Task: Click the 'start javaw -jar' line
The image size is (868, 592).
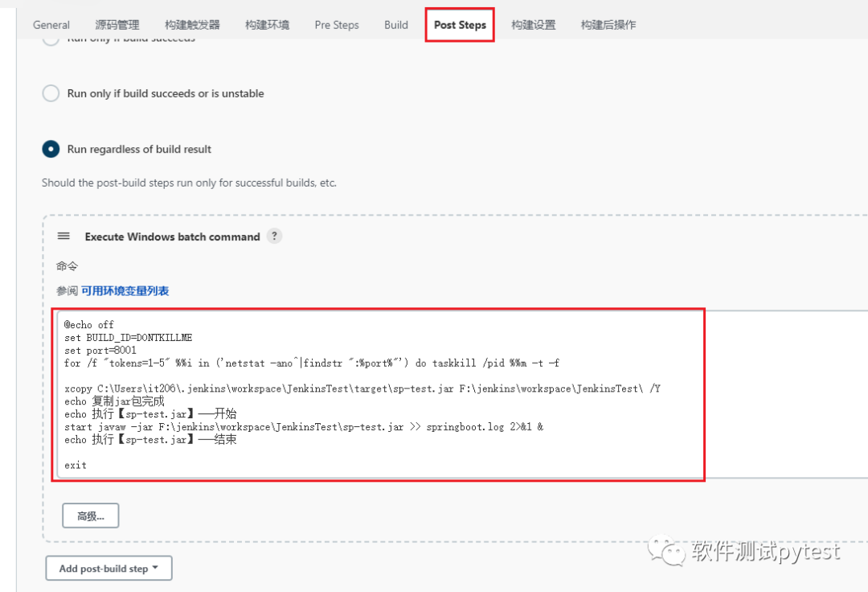Action: tap(303, 427)
